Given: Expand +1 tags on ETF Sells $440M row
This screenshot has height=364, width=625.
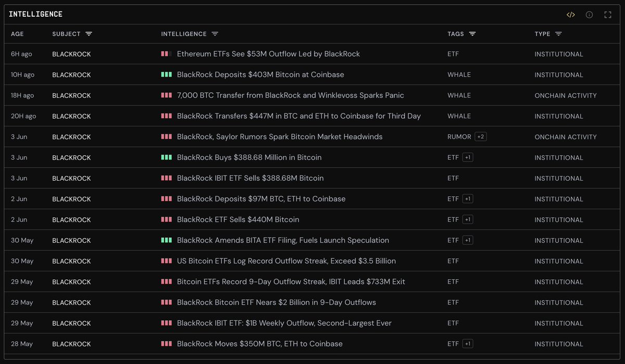Looking at the screenshot, I should coord(468,219).
